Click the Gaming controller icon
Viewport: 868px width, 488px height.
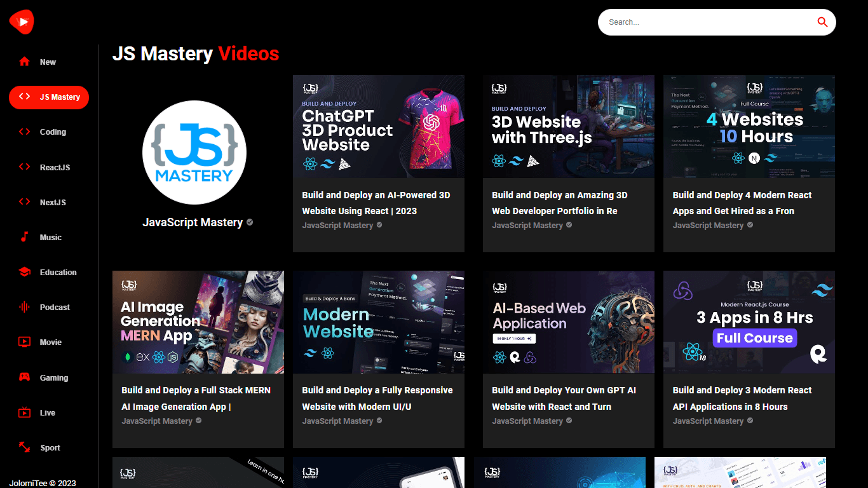[25, 377]
